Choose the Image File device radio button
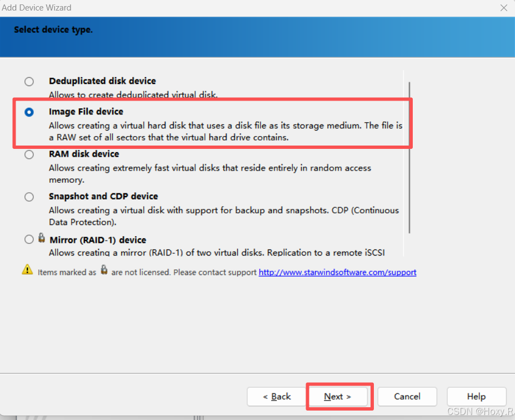The image size is (515, 420). pos(29,112)
